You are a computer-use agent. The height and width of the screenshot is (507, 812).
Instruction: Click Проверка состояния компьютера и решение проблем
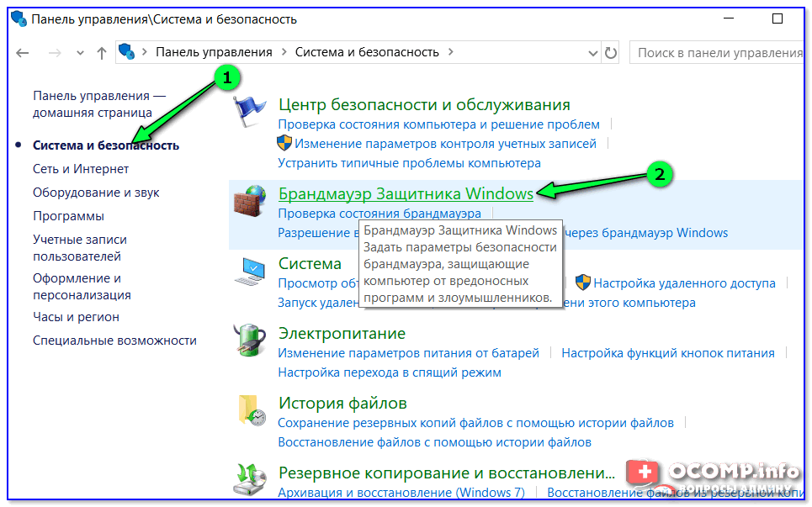click(x=438, y=124)
